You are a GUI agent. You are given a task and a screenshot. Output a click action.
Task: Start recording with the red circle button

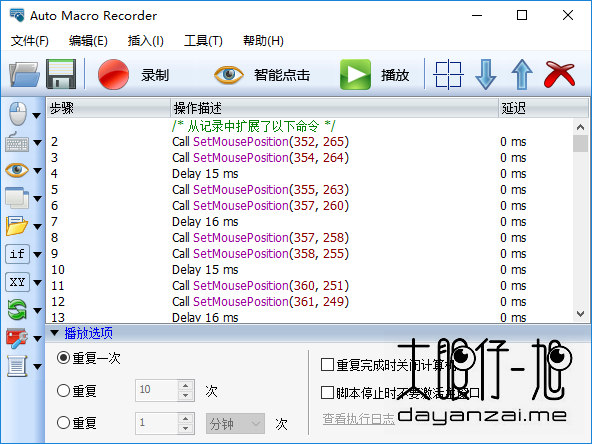pos(113,74)
